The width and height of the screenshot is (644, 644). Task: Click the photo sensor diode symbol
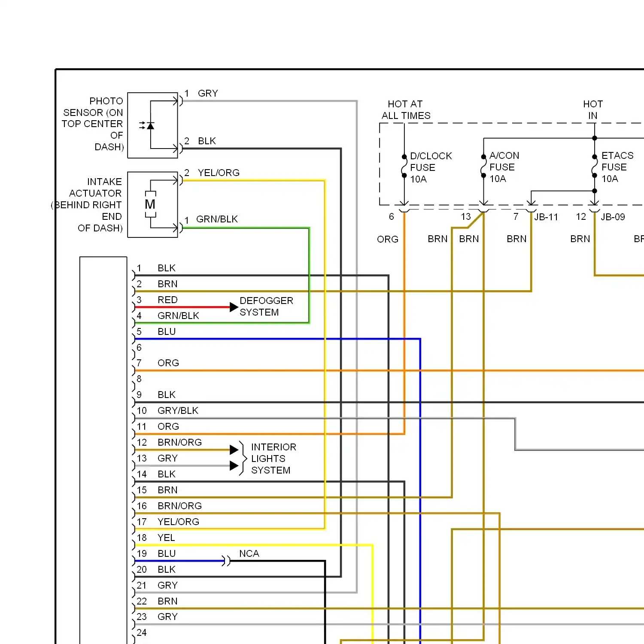[x=147, y=125]
